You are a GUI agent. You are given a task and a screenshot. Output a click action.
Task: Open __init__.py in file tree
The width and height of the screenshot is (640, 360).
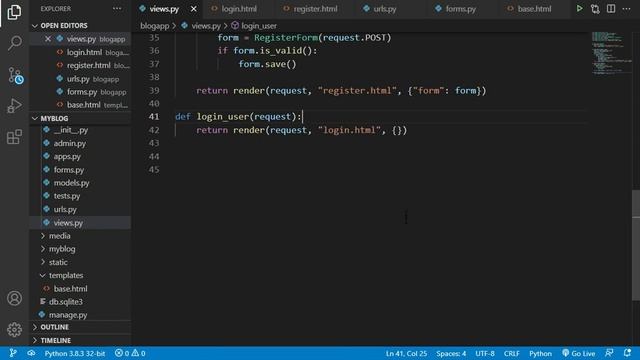[71, 130]
